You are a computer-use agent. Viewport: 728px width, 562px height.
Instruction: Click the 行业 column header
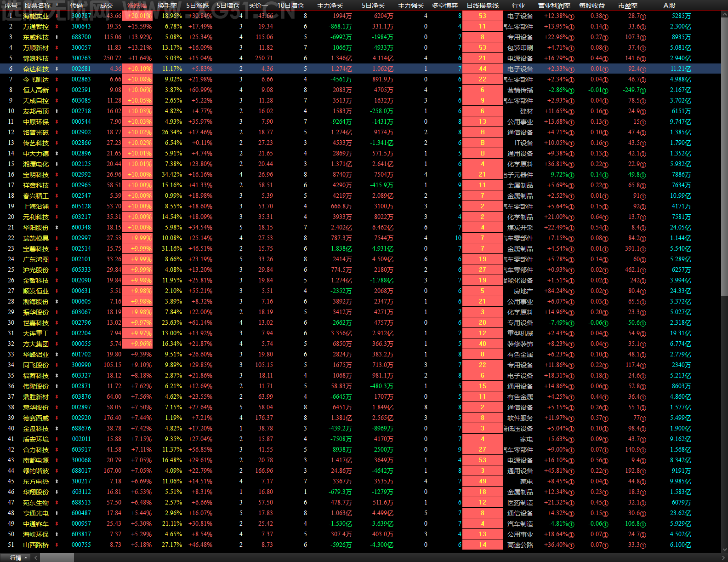[518, 6]
